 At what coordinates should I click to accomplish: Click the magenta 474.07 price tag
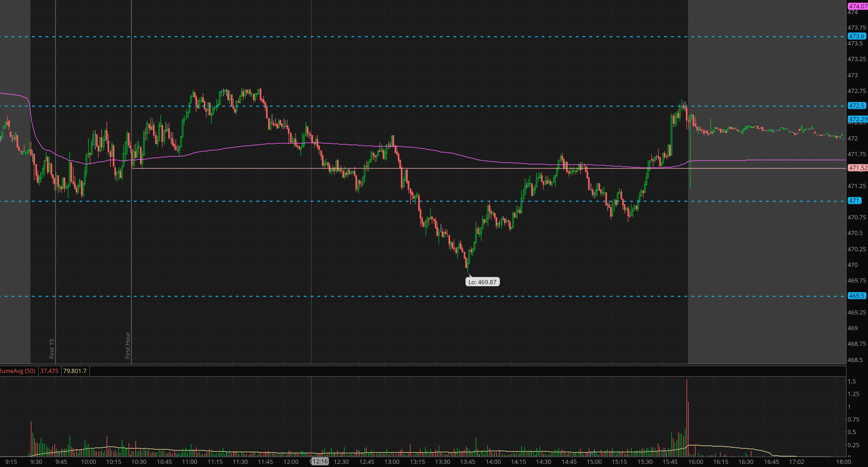point(858,6)
